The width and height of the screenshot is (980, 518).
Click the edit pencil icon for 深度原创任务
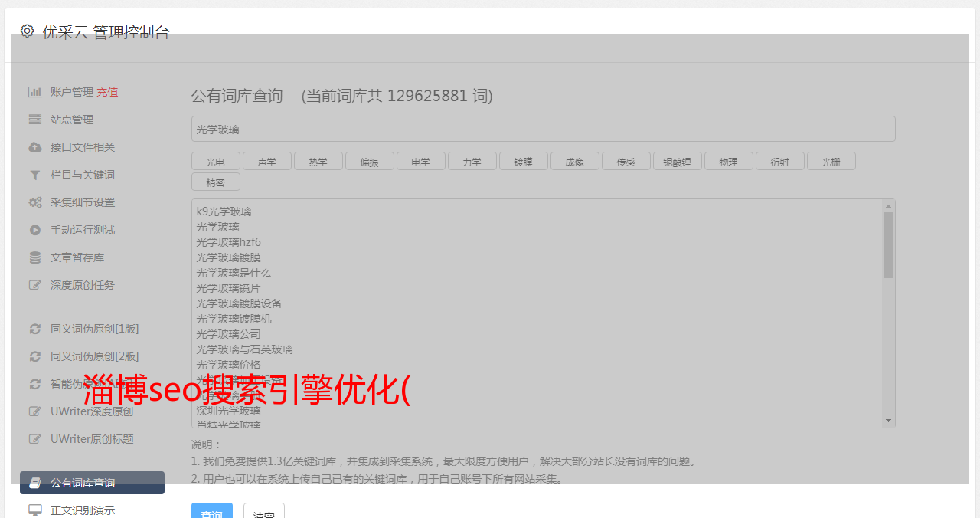click(35, 285)
